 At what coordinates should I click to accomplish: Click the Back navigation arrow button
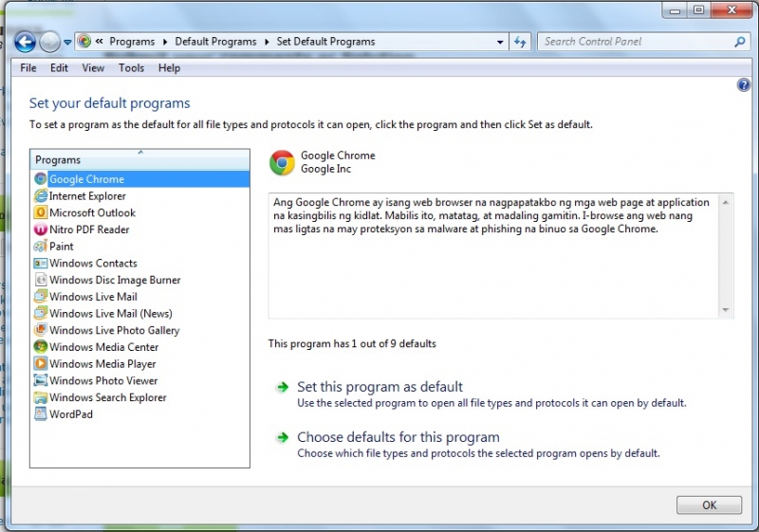click(x=25, y=42)
